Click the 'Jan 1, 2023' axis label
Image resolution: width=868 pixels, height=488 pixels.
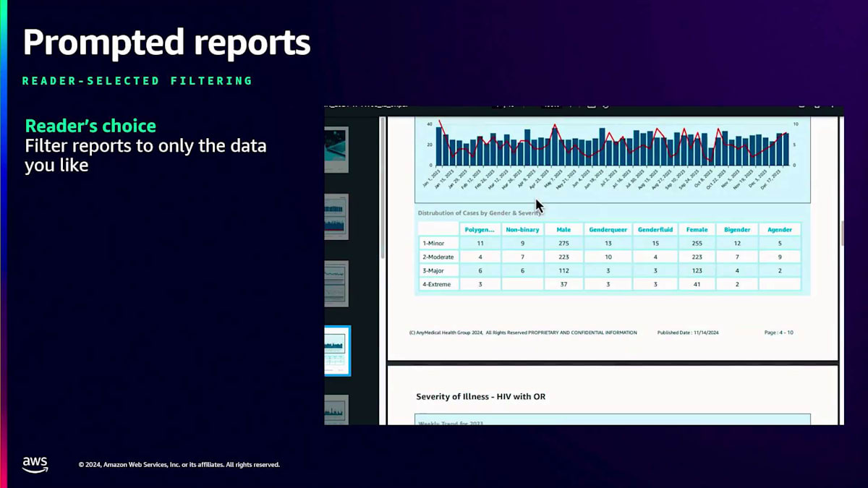coord(432,178)
